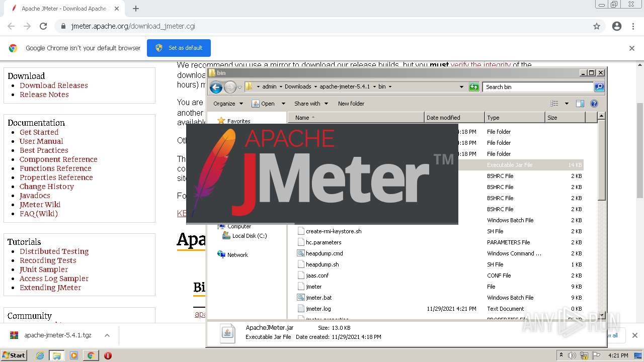This screenshot has width=644, height=362.
Task: Open the Get Started link
Action: click(x=39, y=132)
